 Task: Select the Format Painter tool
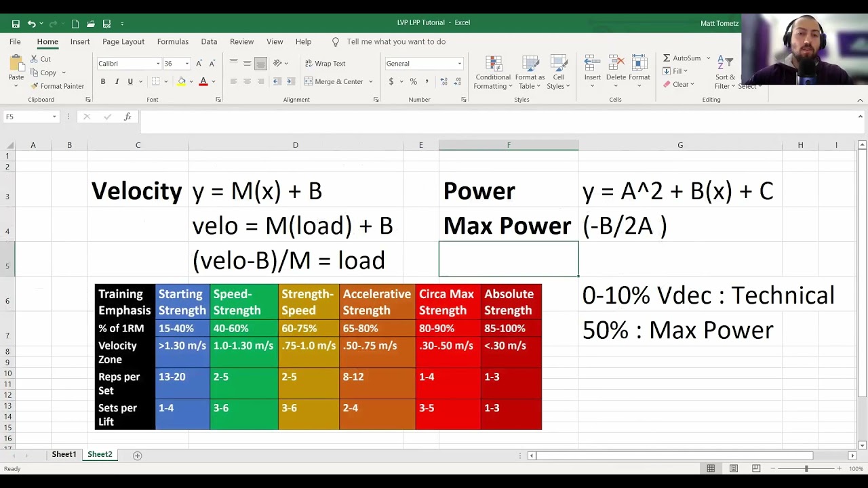(58, 86)
